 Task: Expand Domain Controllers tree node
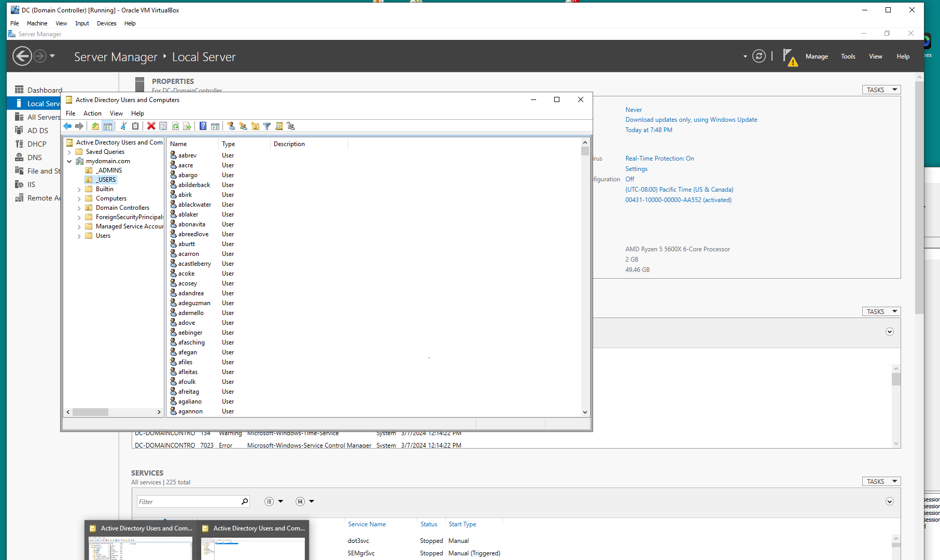(x=79, y=208)
